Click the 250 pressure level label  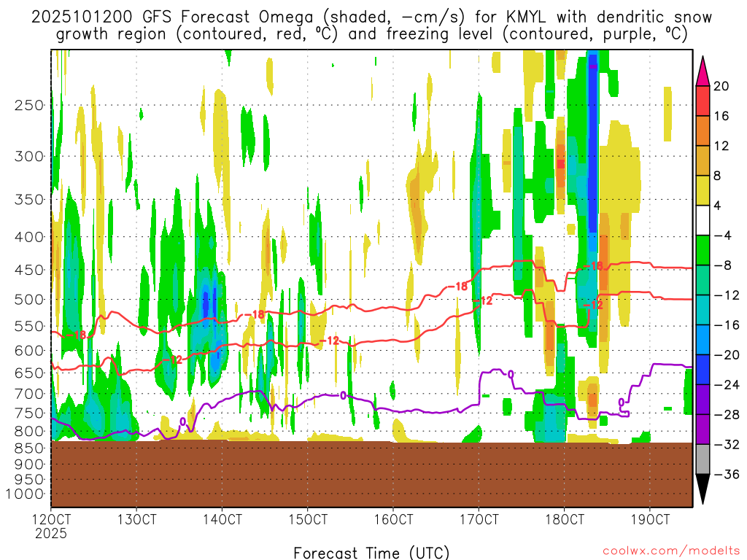(x=29, y=105)
